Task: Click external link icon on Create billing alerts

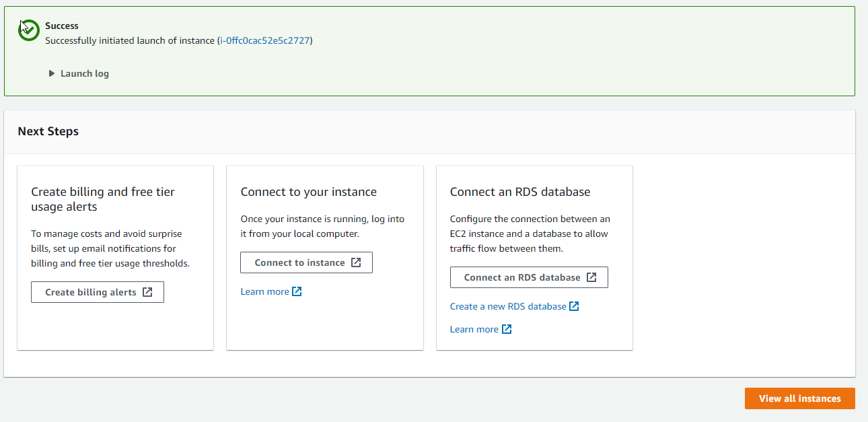Action: tap(147, 292)
